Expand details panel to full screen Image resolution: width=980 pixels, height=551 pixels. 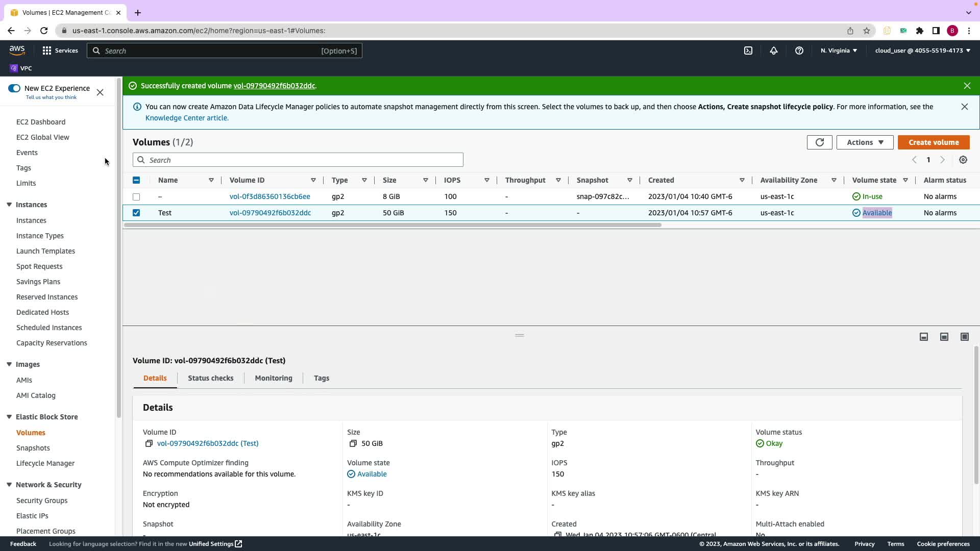(964, 337)
